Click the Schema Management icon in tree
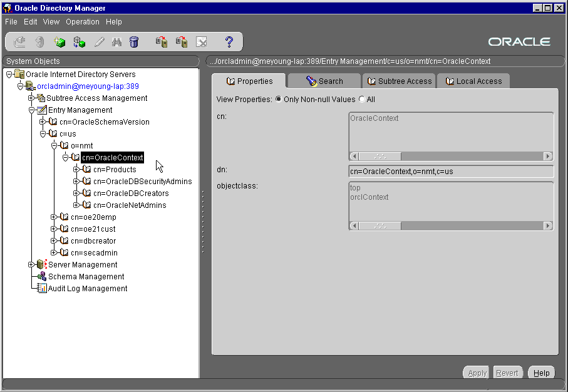The width and height of the screenshot is (568, 392). 42,277
